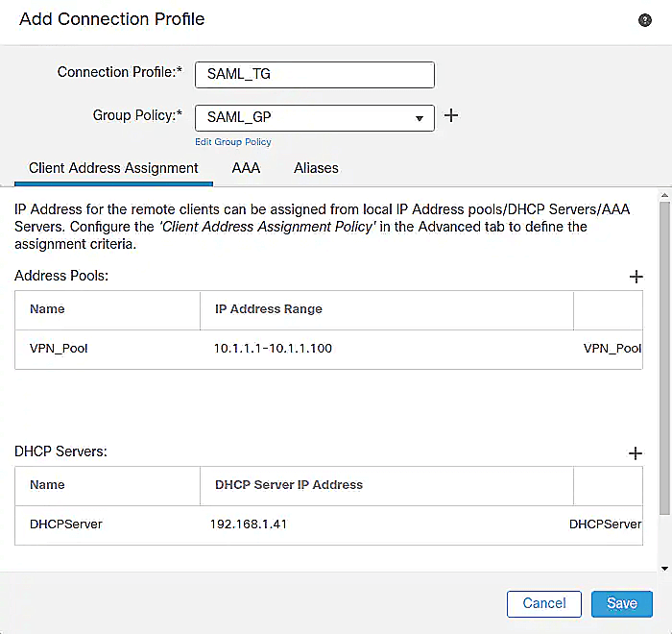Click the IP Address Range column header
This screenshot has width=672, height=634.
268,309
